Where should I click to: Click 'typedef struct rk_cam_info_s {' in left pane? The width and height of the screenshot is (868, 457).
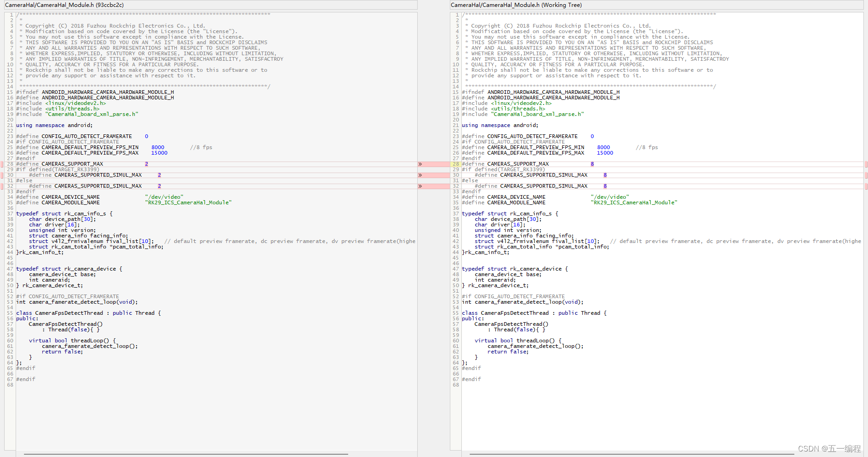(x=64, y=214)
